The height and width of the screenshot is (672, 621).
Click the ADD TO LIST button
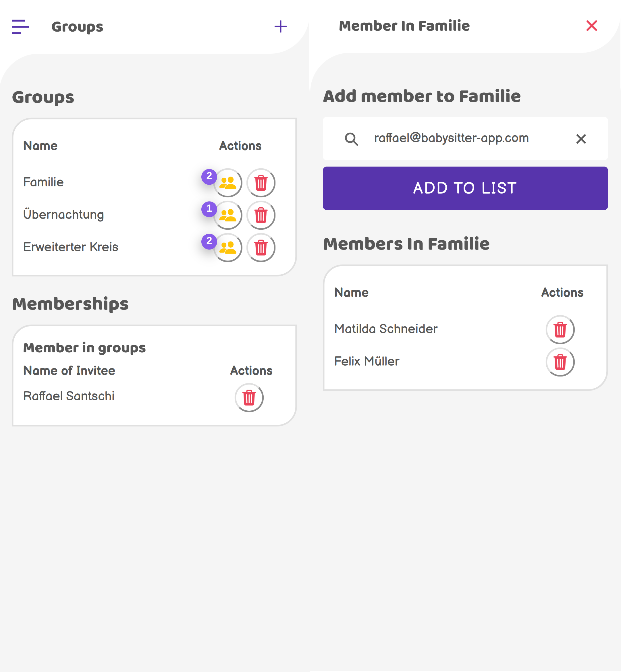465,188
